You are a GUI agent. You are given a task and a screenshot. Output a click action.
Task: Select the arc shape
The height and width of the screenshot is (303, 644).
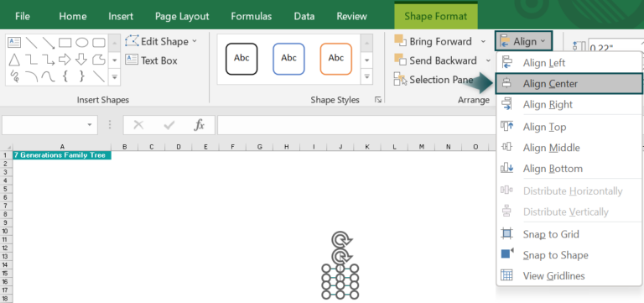32,76
